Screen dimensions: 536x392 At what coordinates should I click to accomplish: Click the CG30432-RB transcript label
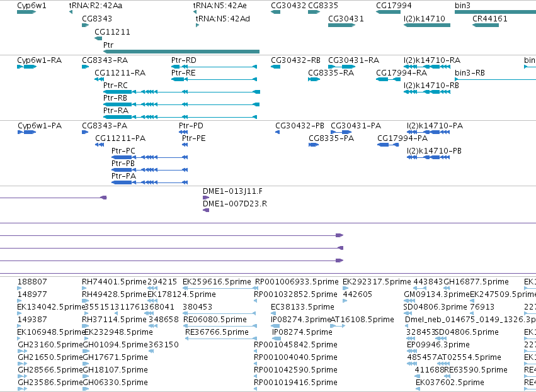295,60
